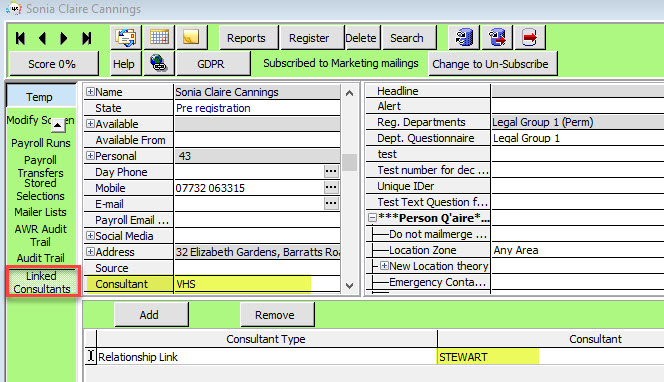The width and height of the screenshot is (664, 382).
Task: Remove the linked consultant
Action: click(x=277, y=314)
